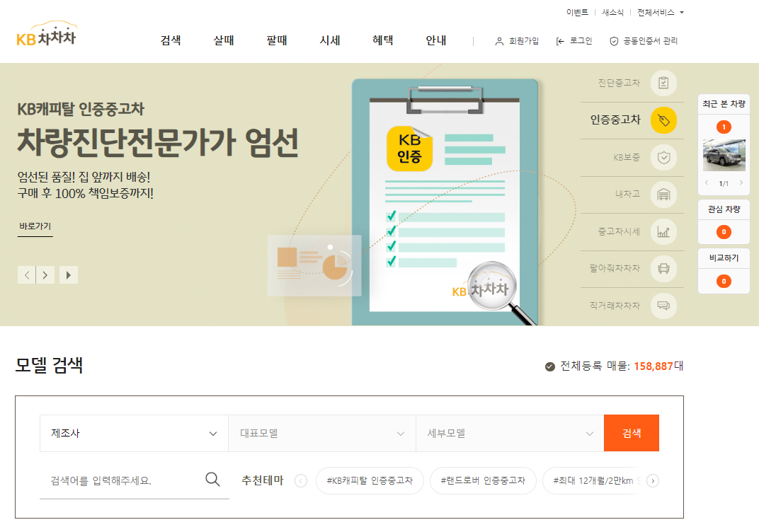Screen dimensions: 759x532
Task: Click the 최근 본 차량 count badge
Action: (724, 127)
